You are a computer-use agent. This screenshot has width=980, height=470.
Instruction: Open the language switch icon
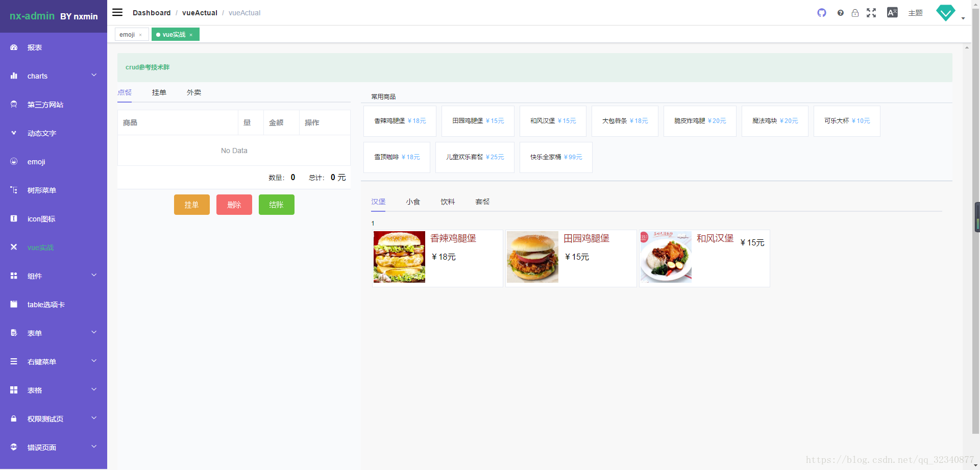click(892, 13)
